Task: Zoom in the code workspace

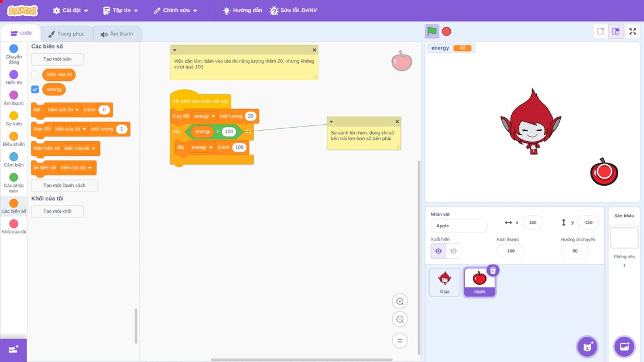Action: [x=400, y=301]
